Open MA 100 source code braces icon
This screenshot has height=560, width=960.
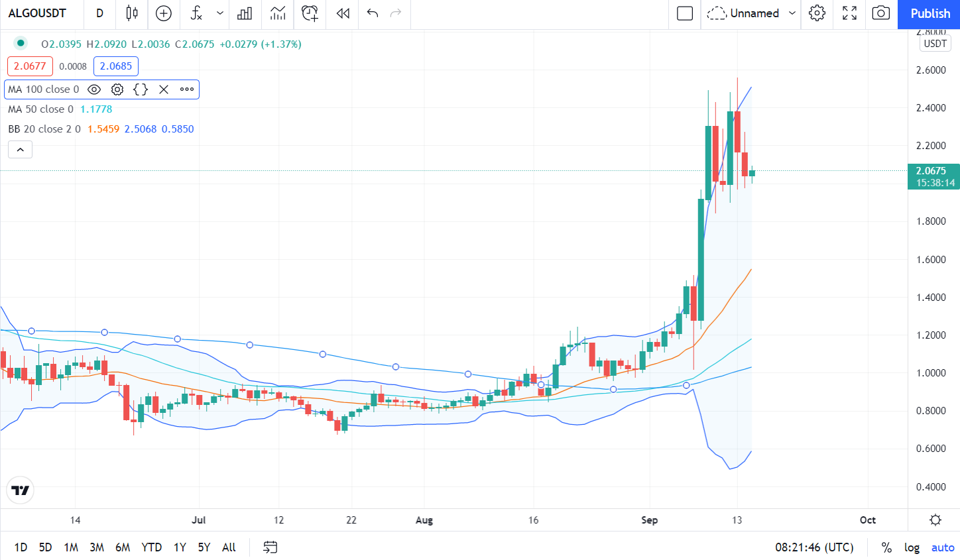point(141,89)
